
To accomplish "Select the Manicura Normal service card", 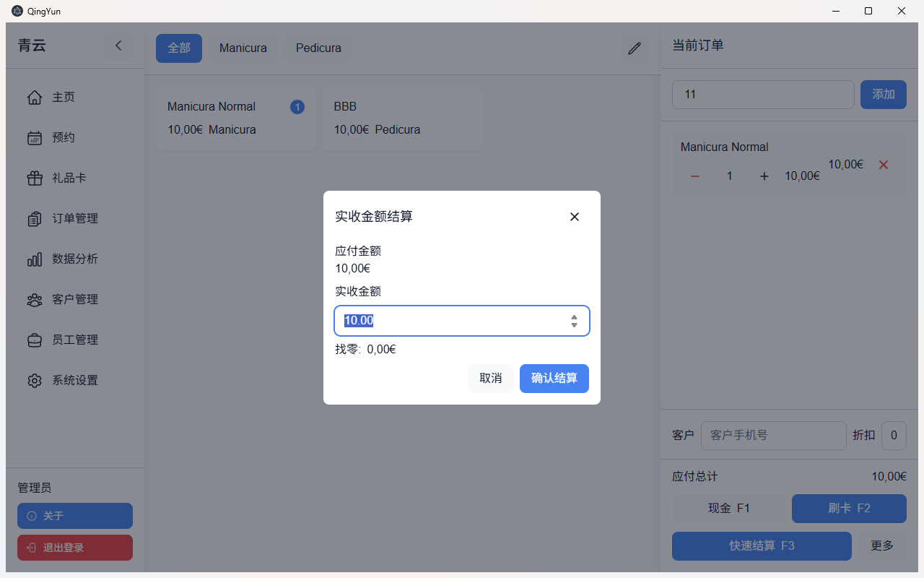I will [x=236, y=118].
